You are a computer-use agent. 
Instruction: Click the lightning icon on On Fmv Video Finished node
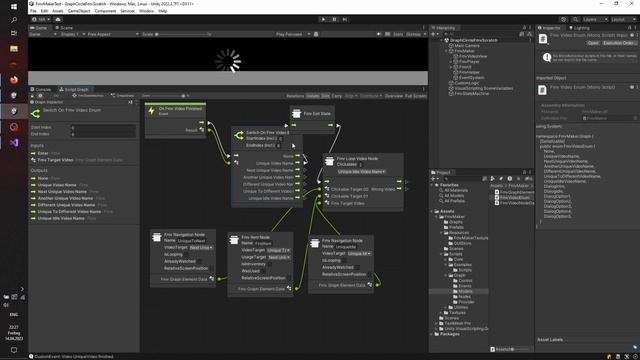click(x=151, y=111)
